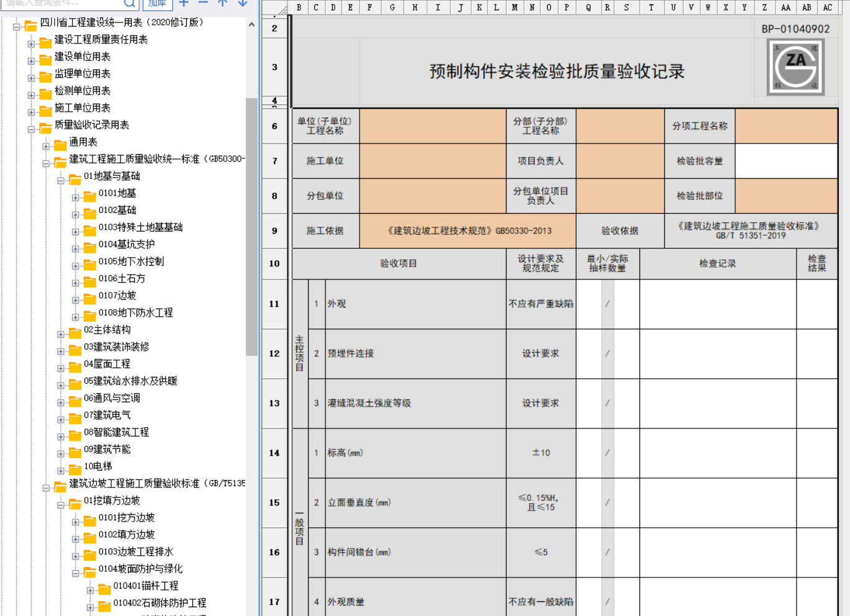Click the search query input field
The image size is (850, 616).
pyautogui.click(x=62, y=3)
